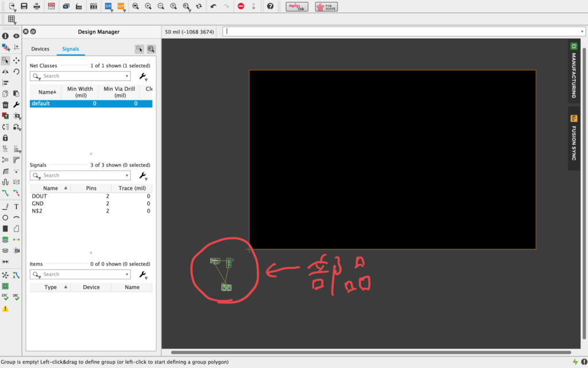The image size is (588, 368).
Task: Select the Info tool icon
Action: [x=5, y=36]
